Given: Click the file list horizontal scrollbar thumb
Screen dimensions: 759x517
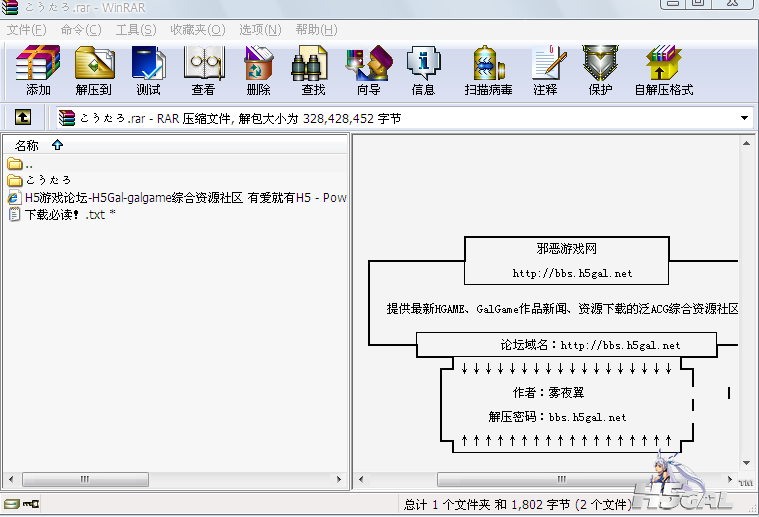Looking at the screenshot, I should [x=85, y=479].
